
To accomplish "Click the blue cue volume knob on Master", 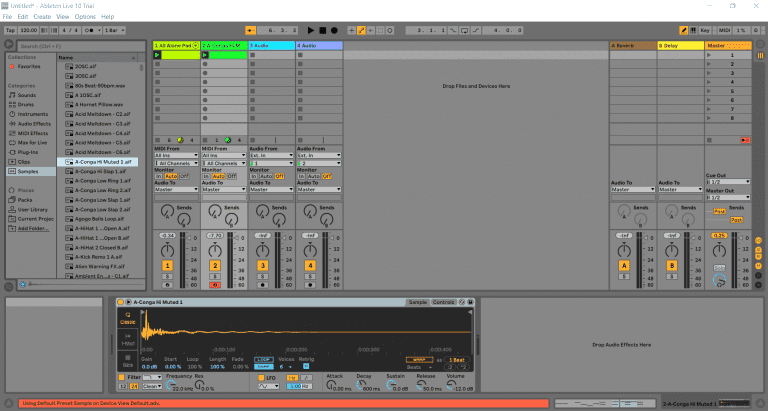I will (719, 280).
